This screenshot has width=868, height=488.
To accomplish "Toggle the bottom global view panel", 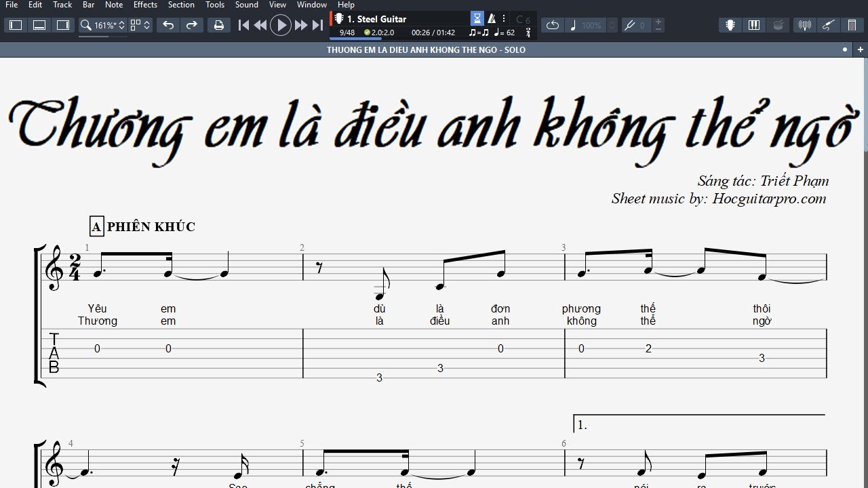I will (x=39, y=25).
